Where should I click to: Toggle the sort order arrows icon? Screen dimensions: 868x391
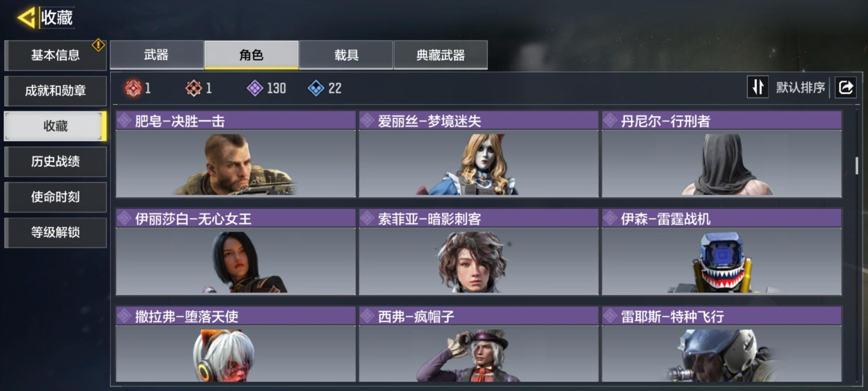[x=758, y=87]
